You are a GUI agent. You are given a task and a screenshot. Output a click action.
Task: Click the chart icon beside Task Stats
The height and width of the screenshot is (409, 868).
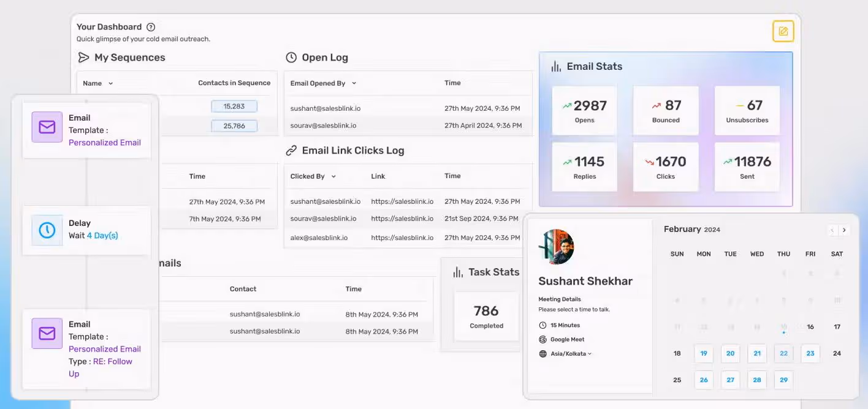click(458, 272)
